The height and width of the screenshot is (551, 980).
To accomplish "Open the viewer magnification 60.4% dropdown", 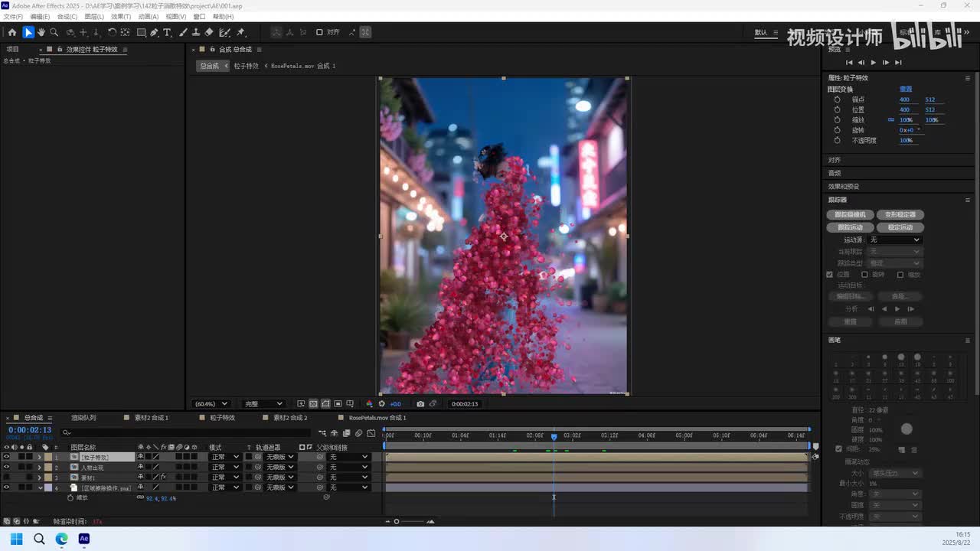I will pyautogui.click(x=211, y=403).
